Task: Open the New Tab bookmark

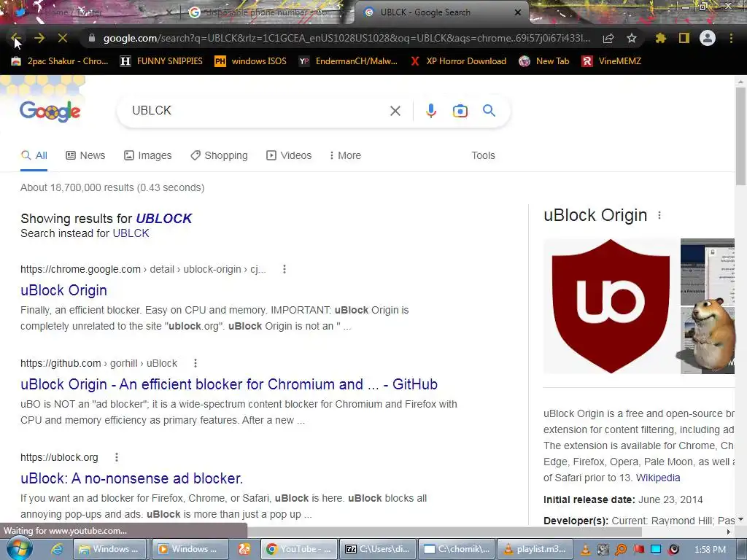Action: 544,61
